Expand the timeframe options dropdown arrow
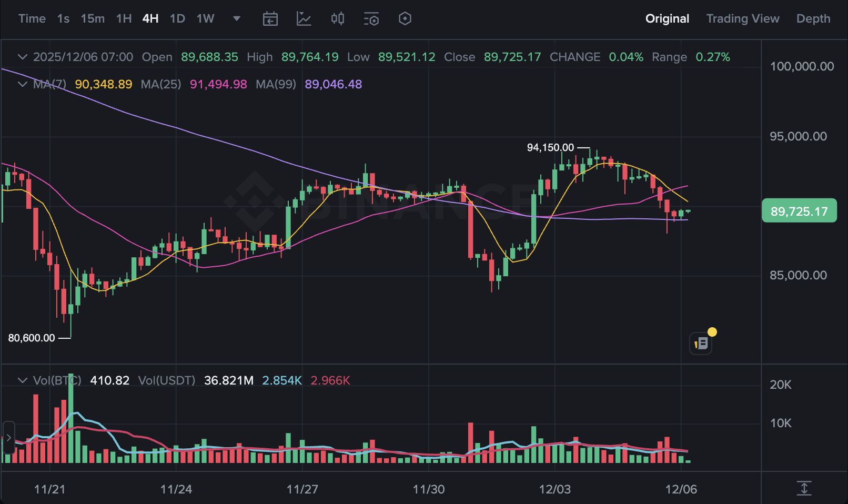 [237, 18]
